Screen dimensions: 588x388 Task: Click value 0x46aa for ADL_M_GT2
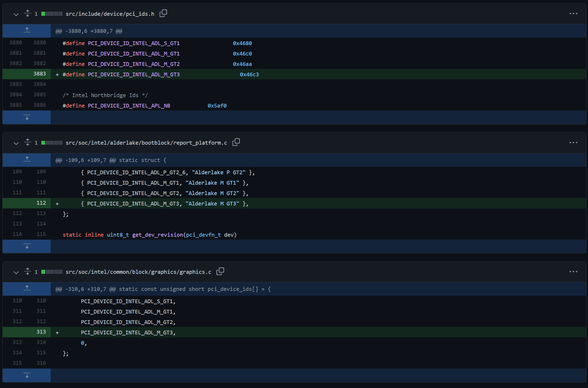point(242,64)
